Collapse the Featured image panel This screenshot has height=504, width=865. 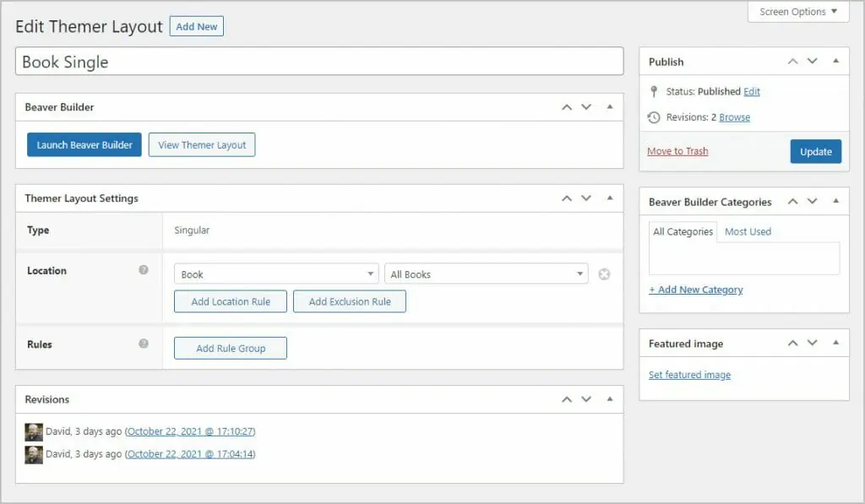click(835, 343)
